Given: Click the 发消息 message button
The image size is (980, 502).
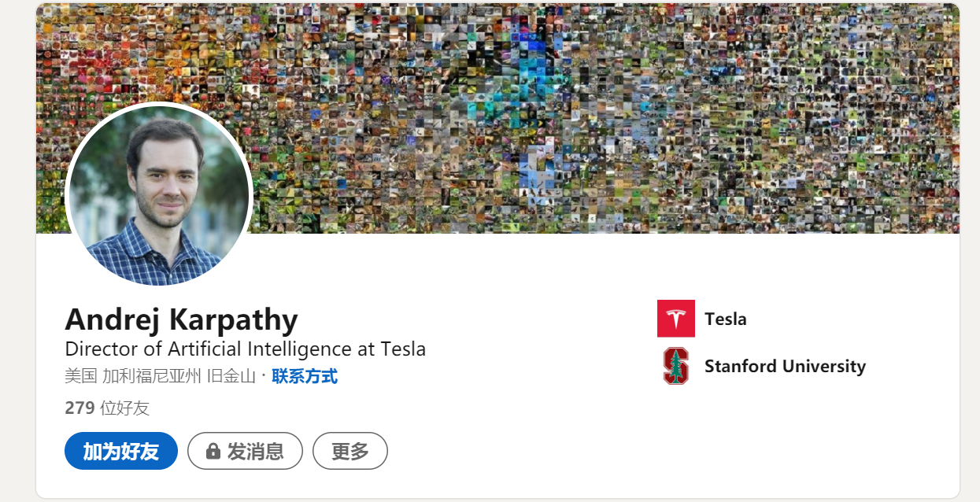Looking at the screenshot, I should pos(245,451).
